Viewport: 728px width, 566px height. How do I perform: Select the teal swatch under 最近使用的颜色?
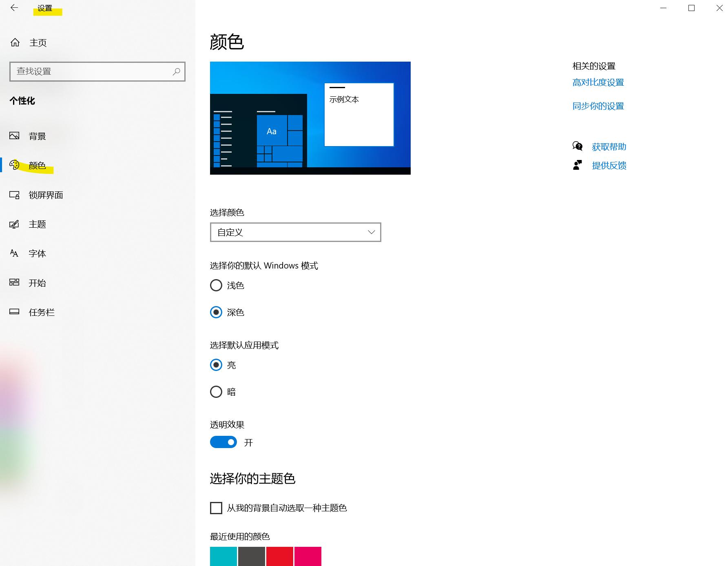pos(223,556)
